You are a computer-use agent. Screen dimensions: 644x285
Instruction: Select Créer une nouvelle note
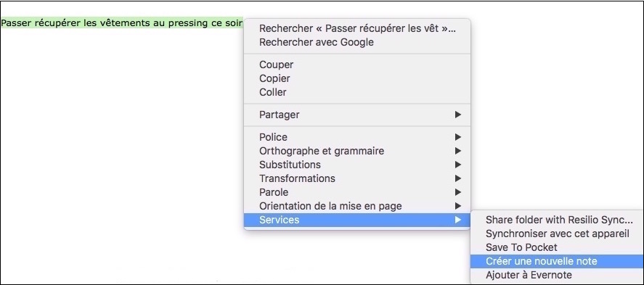(557, 261)
